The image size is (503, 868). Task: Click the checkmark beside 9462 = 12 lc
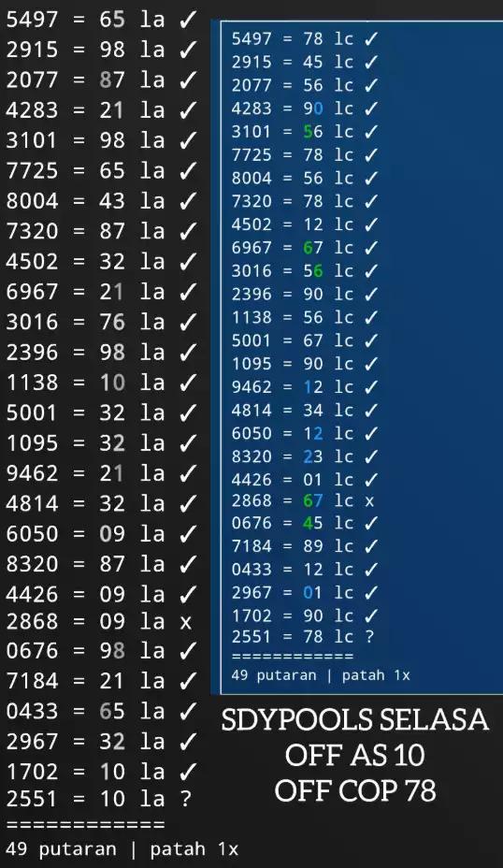coord(371,386)
